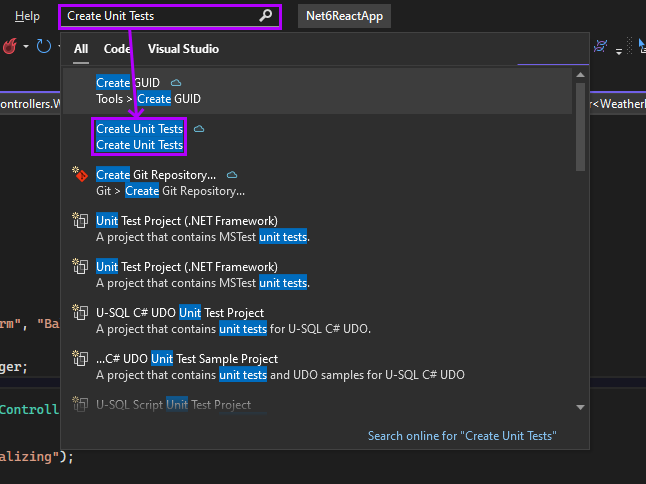Screen dimensions: 646x484
Task: Click cloud icon beside Create GUID
Action: pyautogui.click(x=176, y=83)
